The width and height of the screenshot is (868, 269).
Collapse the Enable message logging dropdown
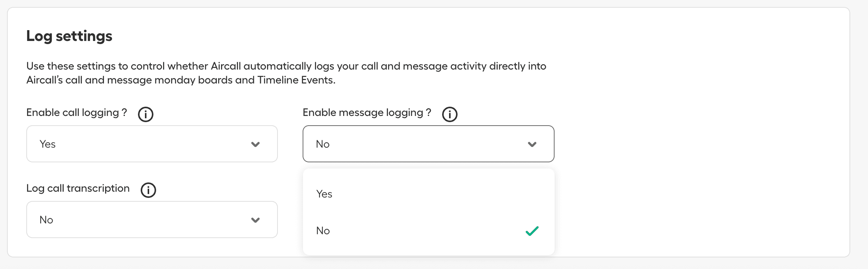(x=428, y=144)
